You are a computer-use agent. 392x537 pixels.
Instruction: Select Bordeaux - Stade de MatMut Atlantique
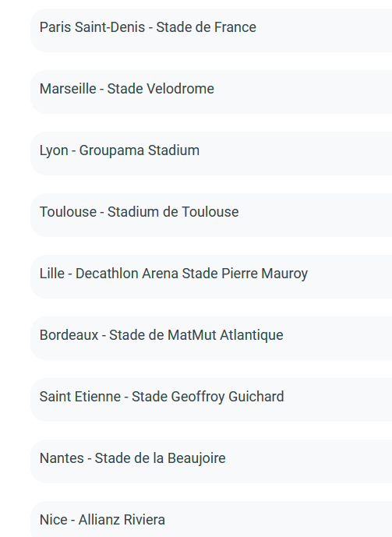click(211, 338)
